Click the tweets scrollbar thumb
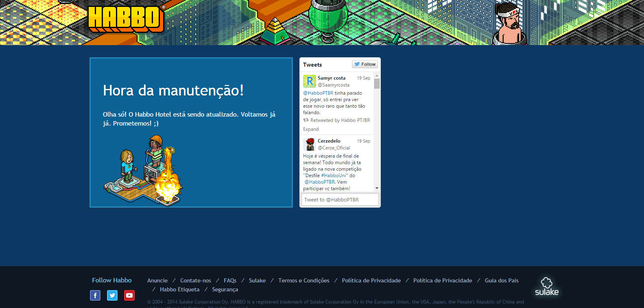644x308 pixels. point(377,84)
